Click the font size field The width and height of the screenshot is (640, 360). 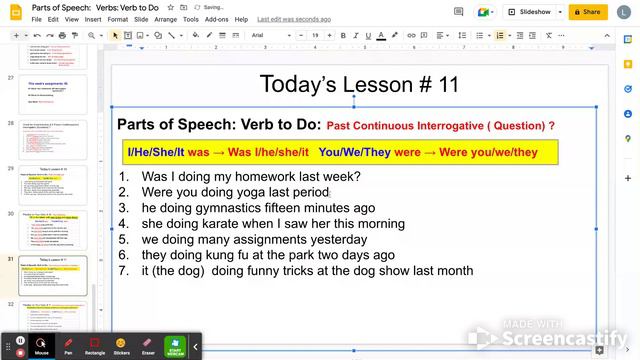[x=315, y=36]
